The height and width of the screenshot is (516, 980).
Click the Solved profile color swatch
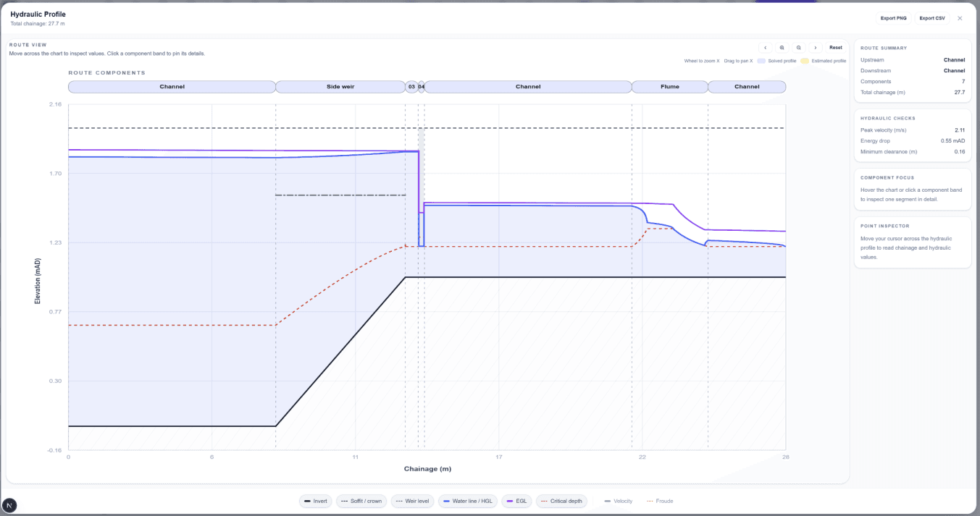tap(761, 61)
